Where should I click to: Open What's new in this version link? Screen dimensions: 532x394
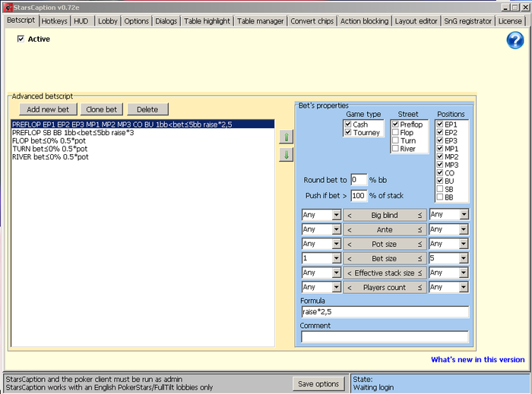click(477, 360)
